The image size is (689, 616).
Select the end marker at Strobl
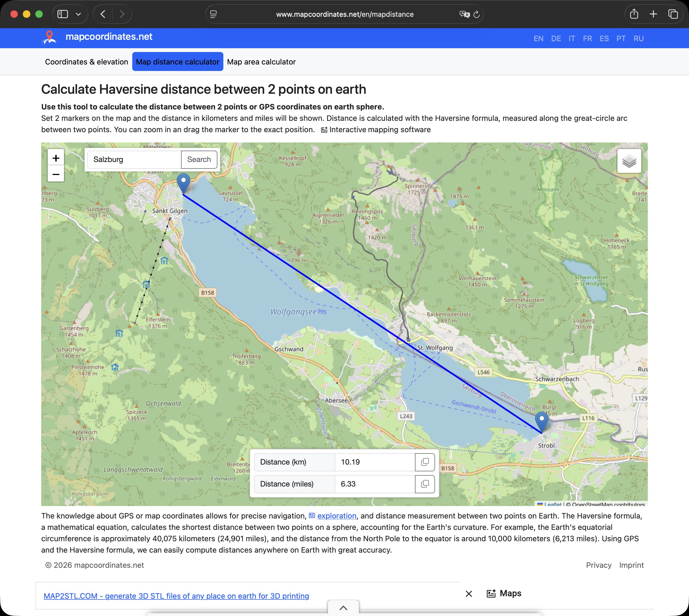pos(541,422)
